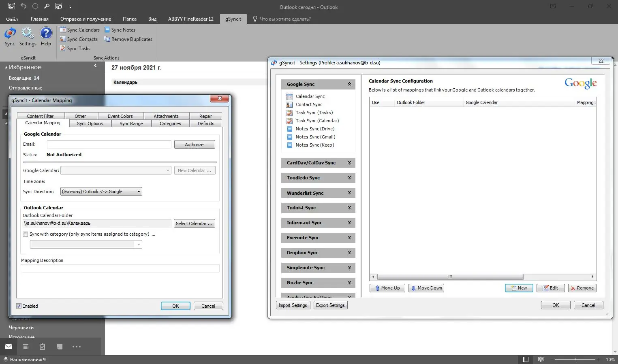Switch to Reading view in status bar

(x=541, y=359)
